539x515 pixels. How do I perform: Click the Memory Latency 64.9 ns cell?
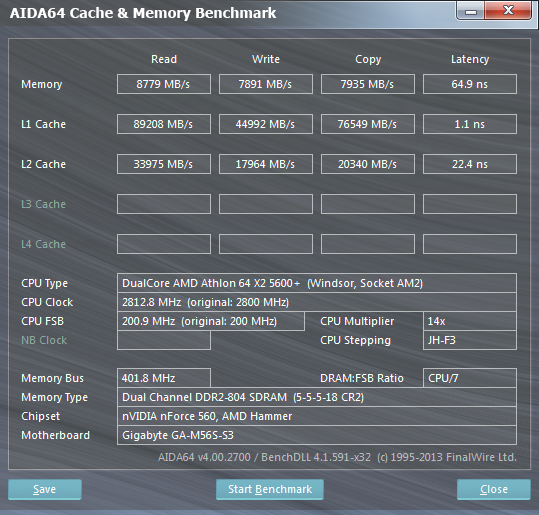click(x=470, y=84)
